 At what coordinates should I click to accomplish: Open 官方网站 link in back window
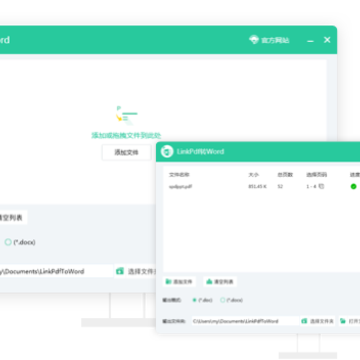click(269, 40)
